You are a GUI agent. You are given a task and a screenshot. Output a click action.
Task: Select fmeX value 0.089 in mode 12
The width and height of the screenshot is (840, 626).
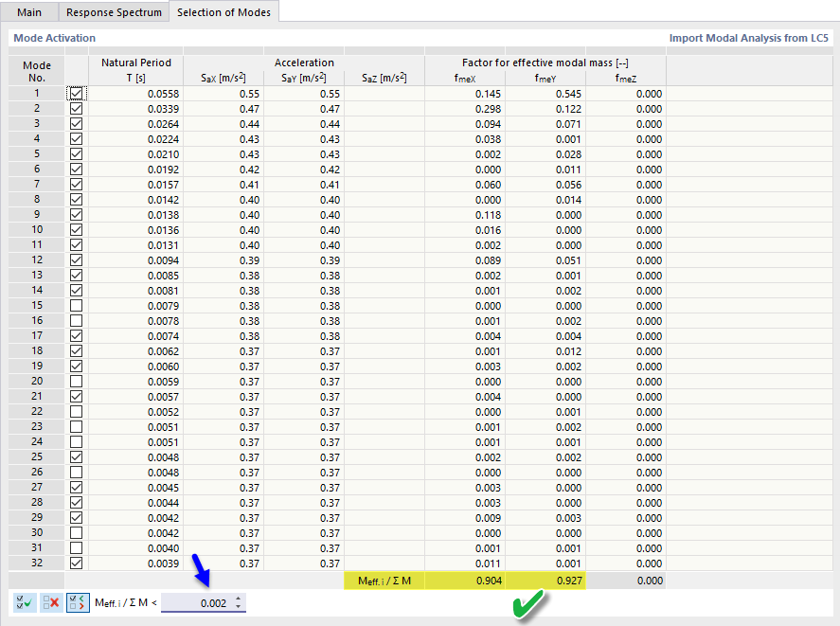coord(465,260)
